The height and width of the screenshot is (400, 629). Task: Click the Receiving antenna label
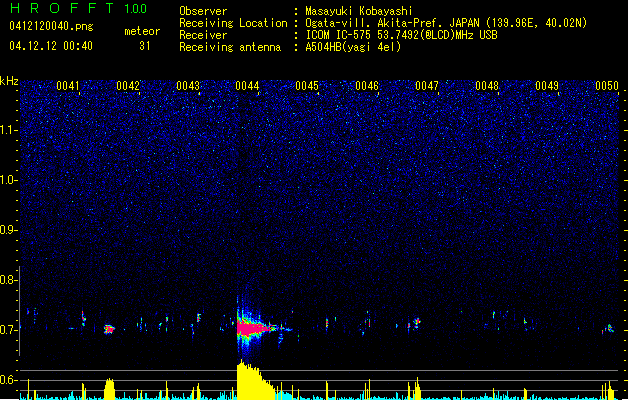[230, 47]
